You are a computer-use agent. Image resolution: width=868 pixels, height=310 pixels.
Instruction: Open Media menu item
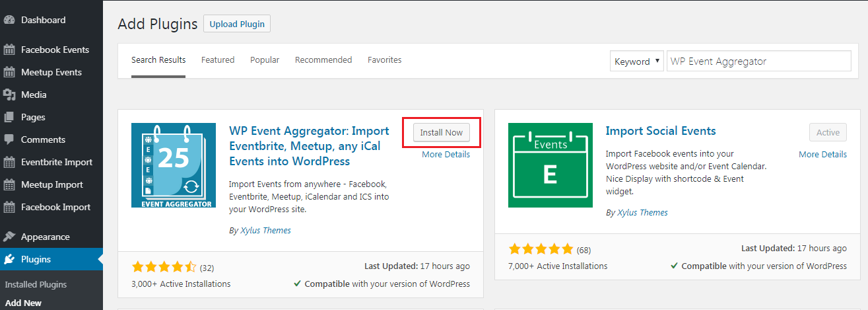pos(51,95)
